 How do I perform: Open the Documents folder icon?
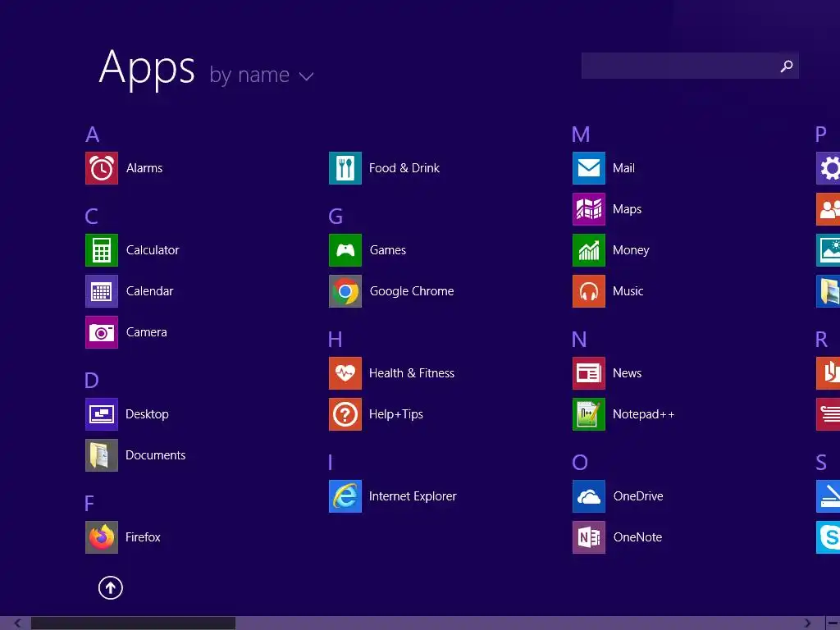[101, 455]
